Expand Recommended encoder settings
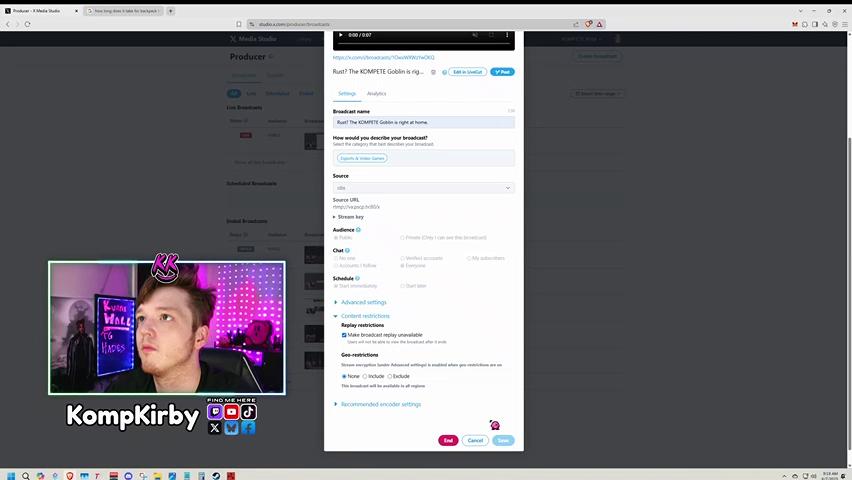This screenshot has width=852, height=480. coord(378,404)
